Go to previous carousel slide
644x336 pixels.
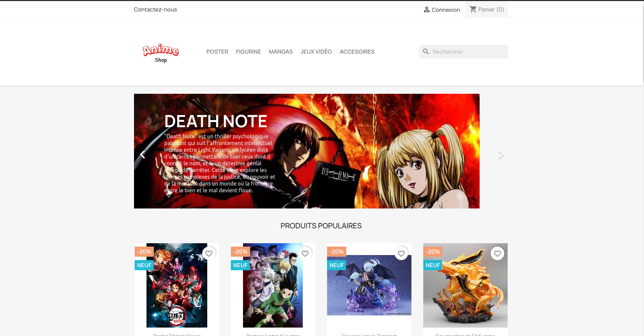click(143, 155)
